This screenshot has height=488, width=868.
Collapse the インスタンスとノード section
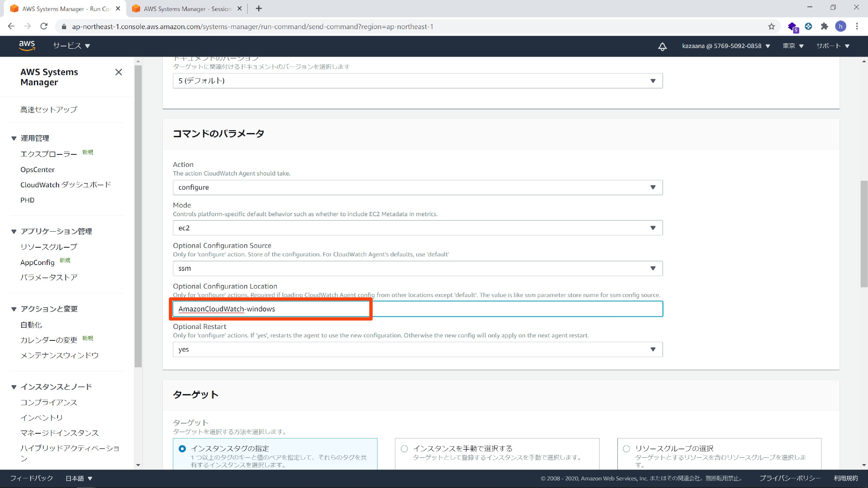coord(14,387)
